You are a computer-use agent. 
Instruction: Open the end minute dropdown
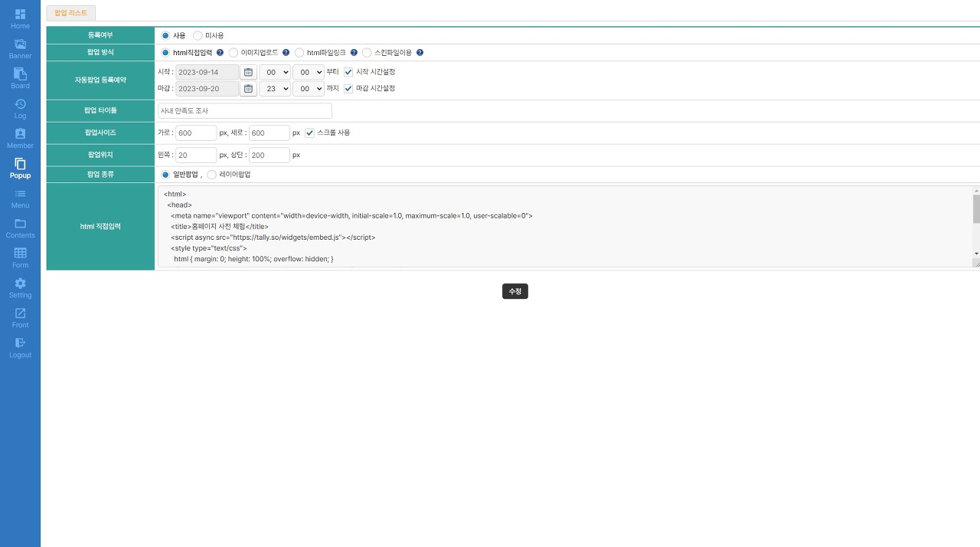308,89
